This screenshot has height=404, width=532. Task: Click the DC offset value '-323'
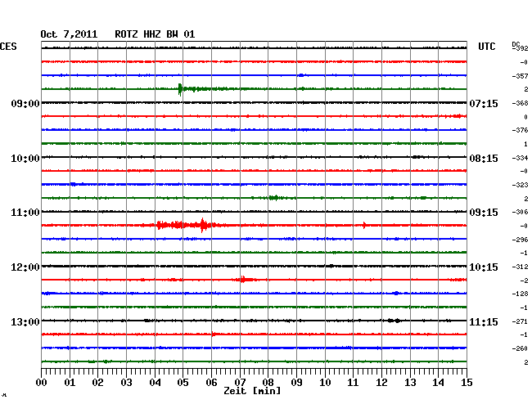tap(520, 185)
